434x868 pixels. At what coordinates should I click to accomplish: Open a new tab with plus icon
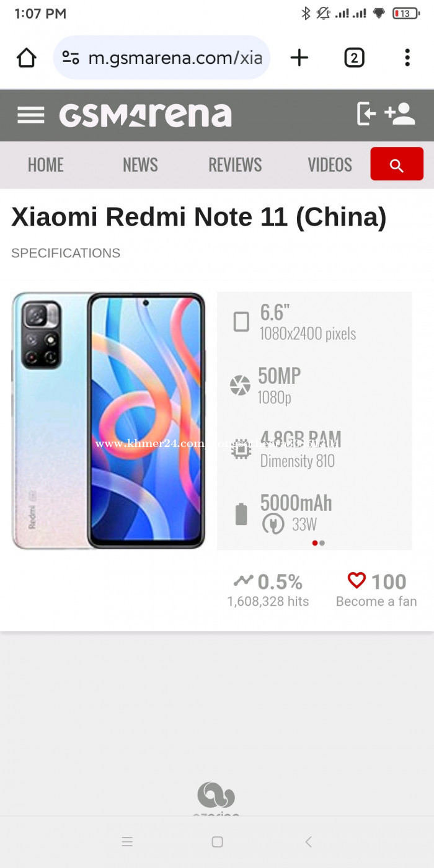coord(299,58)
